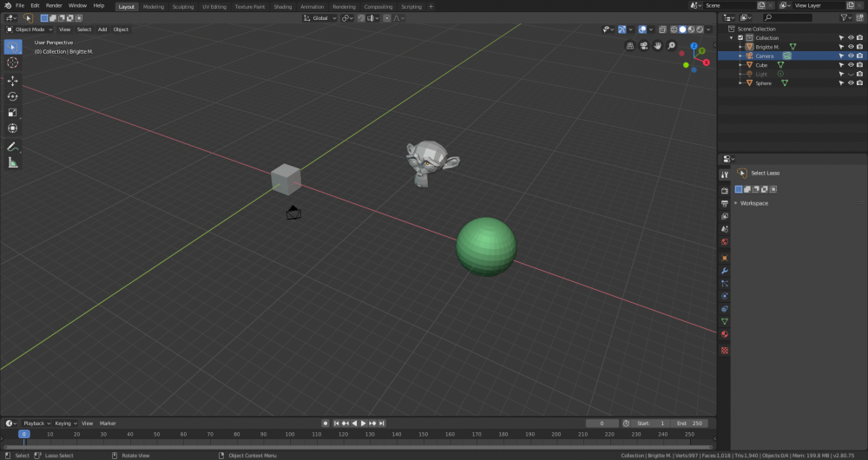Click the End frame field
The width and height of the screenshot is (868, 460).
(690, 424)
